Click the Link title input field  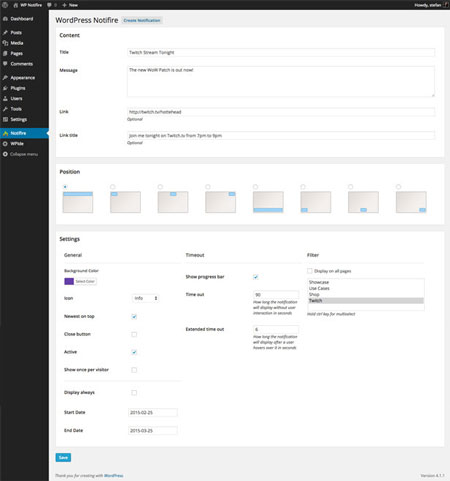pyautogui.click(x=281, y=136)
